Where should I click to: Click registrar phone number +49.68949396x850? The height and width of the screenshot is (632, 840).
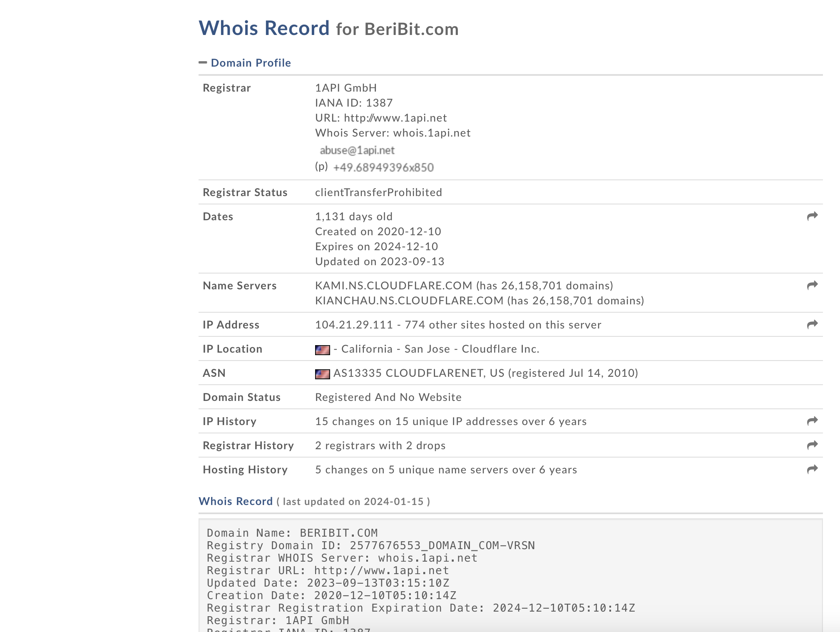click(x=383, y=167)
